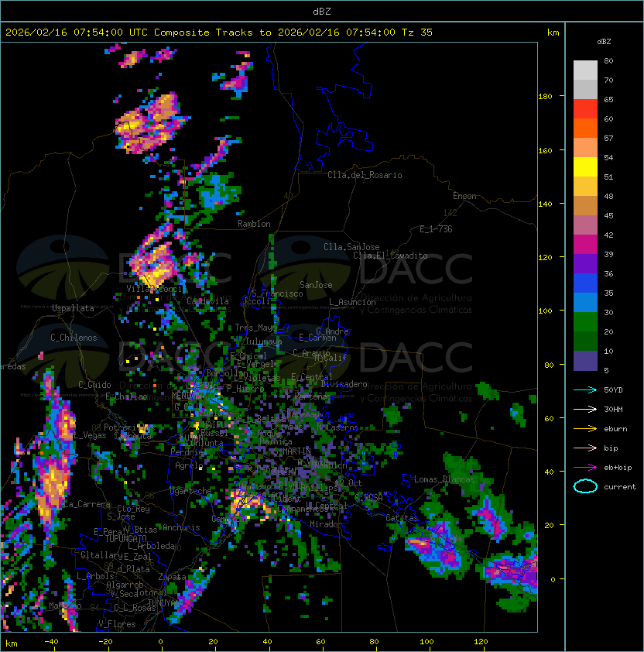This screenshot has width=644, height=652.
Task: Click the '30HM' legend label
Action: point(613,410)
